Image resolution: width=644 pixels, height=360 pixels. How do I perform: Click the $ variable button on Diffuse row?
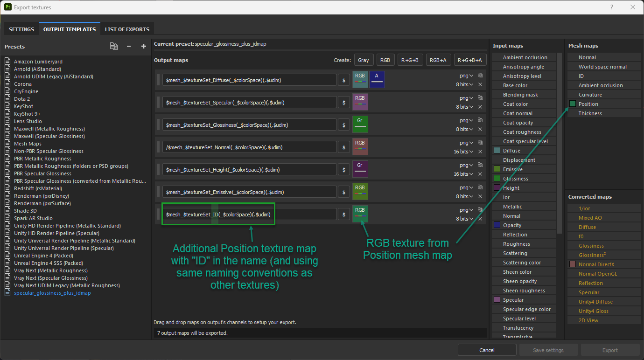(x=344, y=80)
